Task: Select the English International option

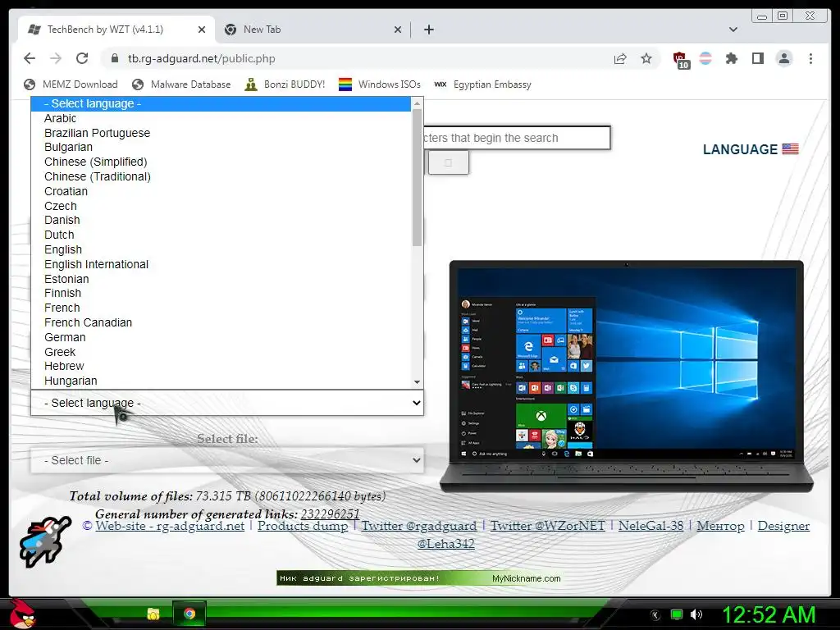Action: click(x=221, y=264)
